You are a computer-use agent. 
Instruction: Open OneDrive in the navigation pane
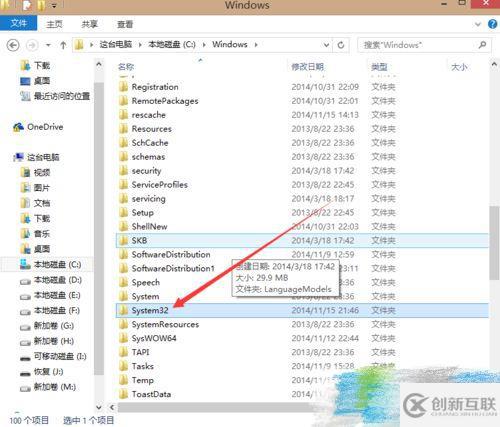[38, 127]
